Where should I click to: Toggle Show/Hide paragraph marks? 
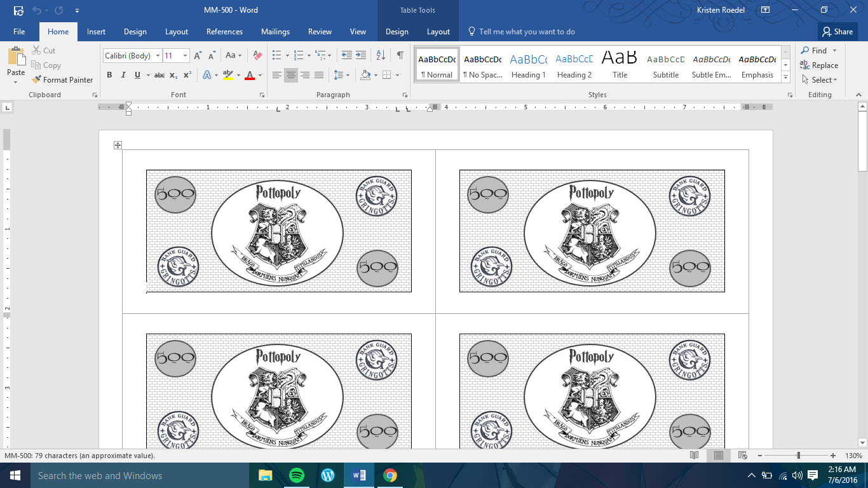[x=400, y=56]
